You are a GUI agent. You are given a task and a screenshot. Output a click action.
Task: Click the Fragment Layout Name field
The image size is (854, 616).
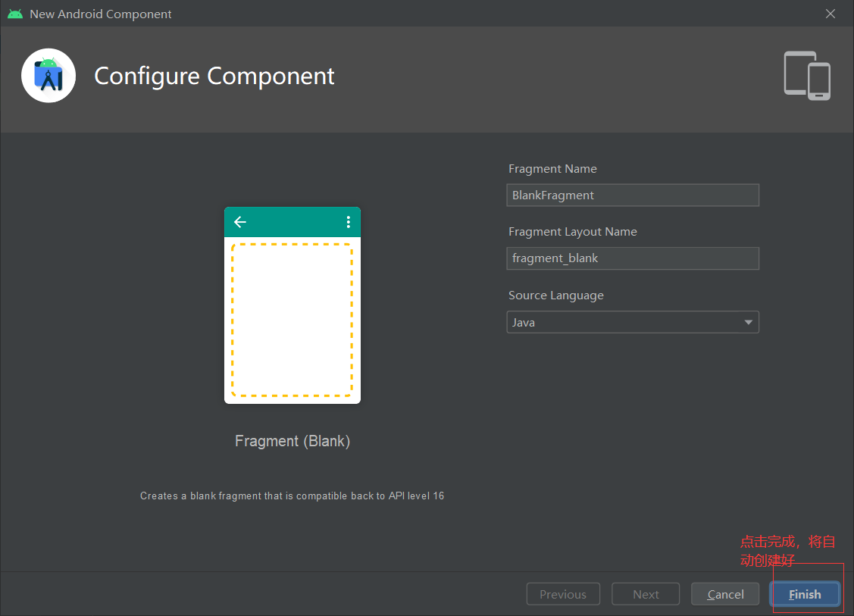coord(632,258)
